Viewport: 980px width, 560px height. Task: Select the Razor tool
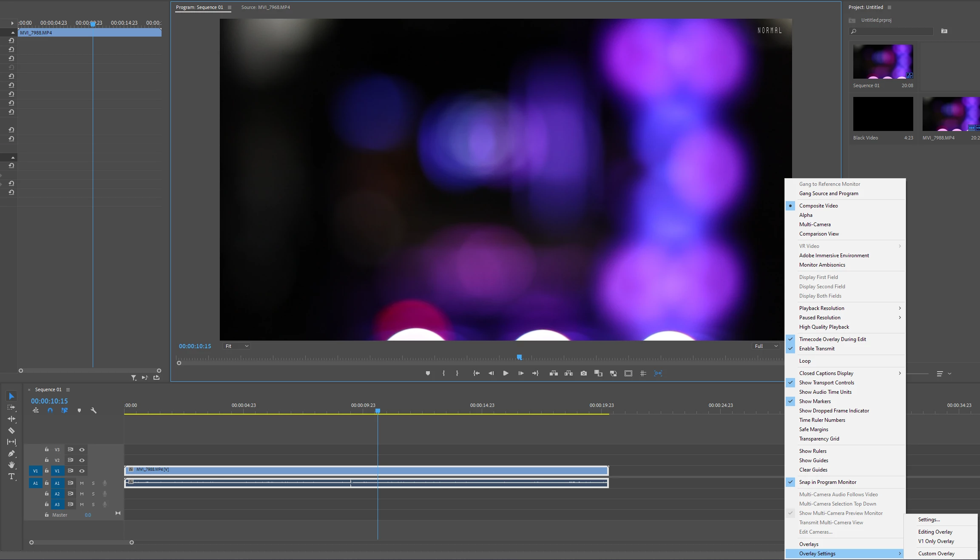click(11, 430)
